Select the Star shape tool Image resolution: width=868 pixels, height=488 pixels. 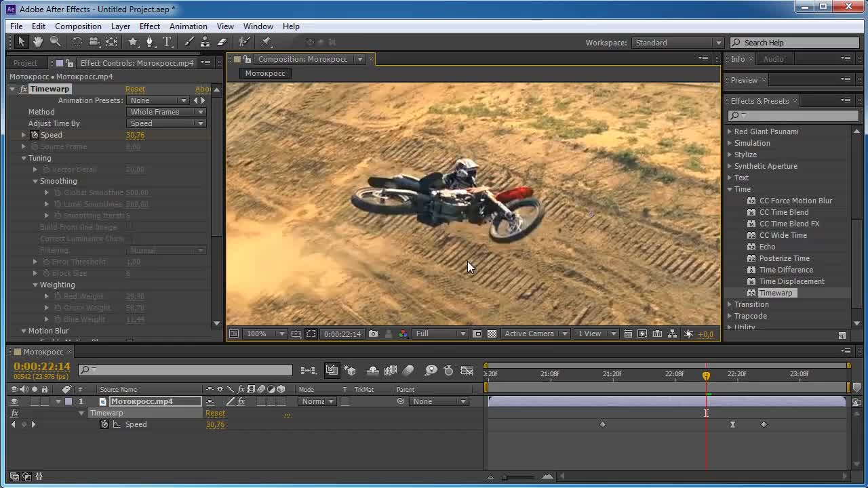pos(133,42)
